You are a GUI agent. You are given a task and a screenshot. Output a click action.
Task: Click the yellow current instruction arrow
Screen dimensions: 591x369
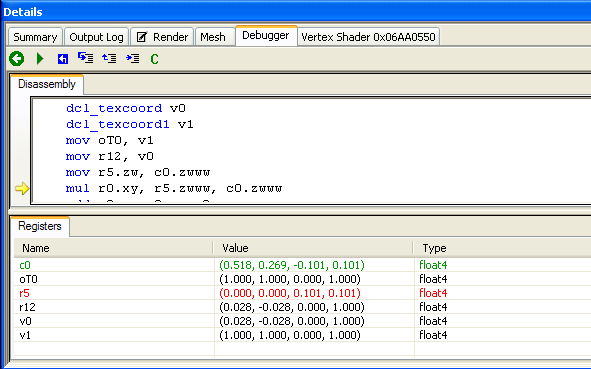click(x=22, y=188)
